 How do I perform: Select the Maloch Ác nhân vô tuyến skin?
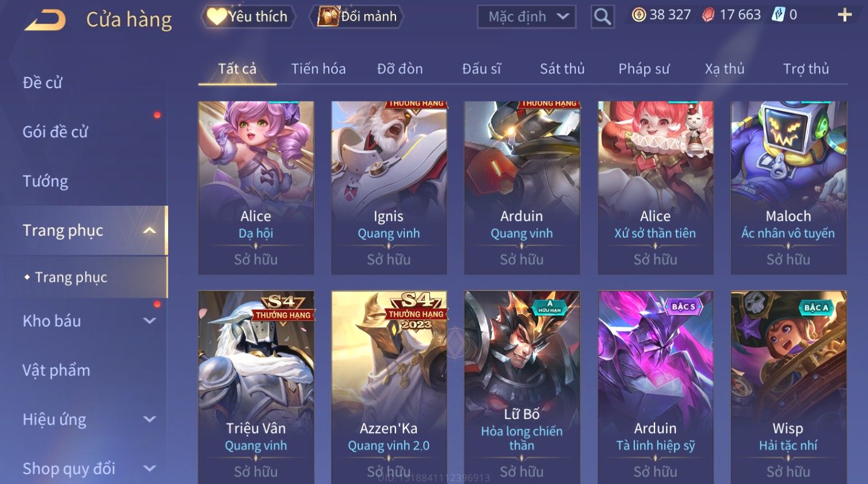click(789, 188)
